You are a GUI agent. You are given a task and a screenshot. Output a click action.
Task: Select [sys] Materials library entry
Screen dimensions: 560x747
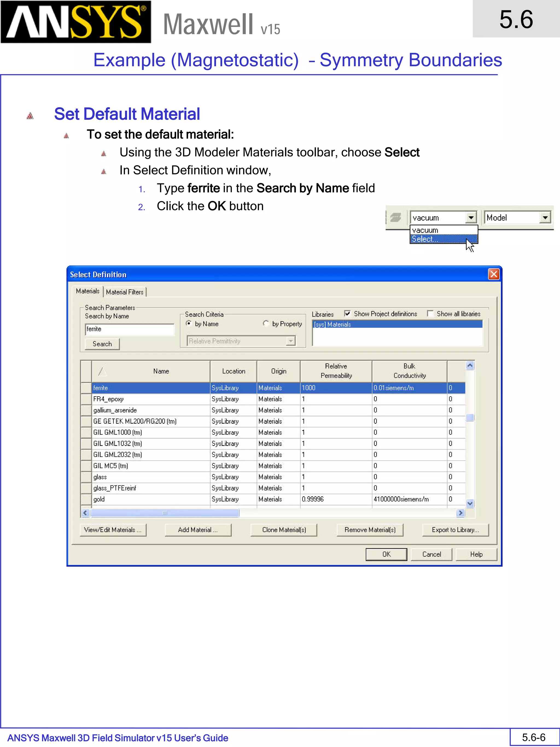point(397,324)
